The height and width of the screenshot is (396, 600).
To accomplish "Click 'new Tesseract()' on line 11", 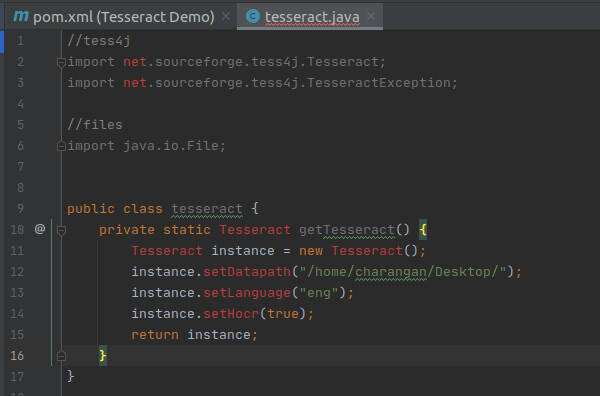I will 358,251.
